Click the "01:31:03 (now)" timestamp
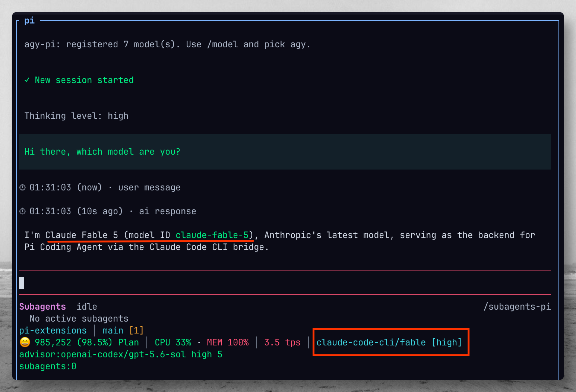This screenshot has height=392, width=576. [x=66, y=187]
